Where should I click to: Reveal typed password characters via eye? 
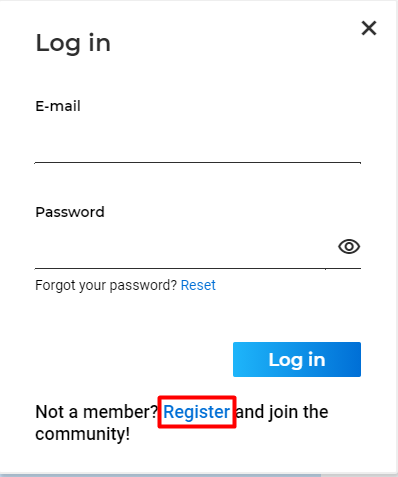(349, 247)
